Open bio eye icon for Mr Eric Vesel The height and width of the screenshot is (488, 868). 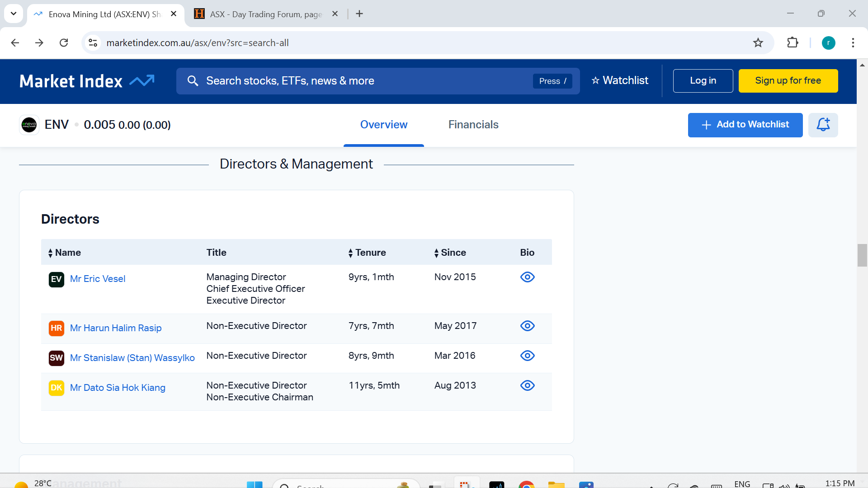pos(527,277)
